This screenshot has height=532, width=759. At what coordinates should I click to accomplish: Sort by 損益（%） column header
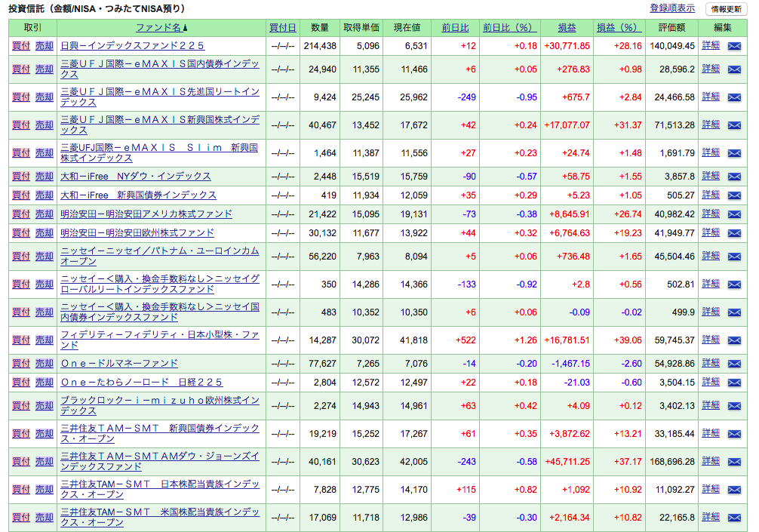pyautogui.click(x=619, y=28)
